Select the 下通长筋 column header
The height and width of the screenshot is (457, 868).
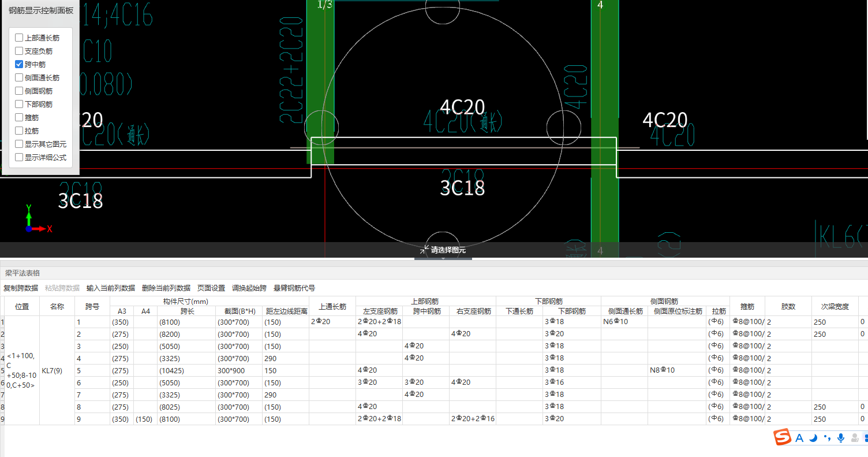click(x=519, y=311)
